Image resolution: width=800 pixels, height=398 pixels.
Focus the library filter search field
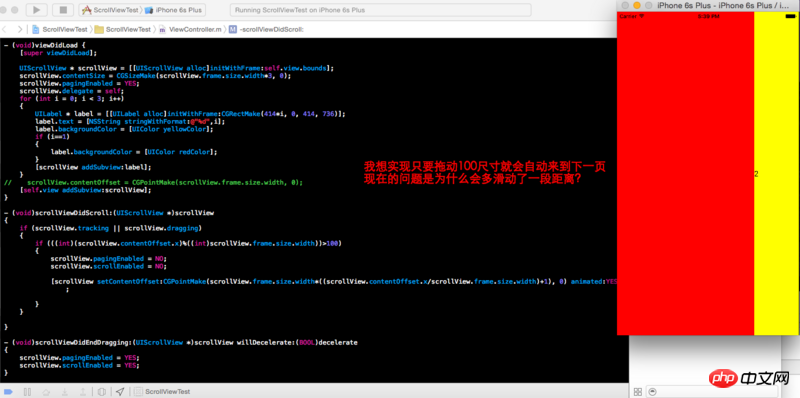click(713, 391)
